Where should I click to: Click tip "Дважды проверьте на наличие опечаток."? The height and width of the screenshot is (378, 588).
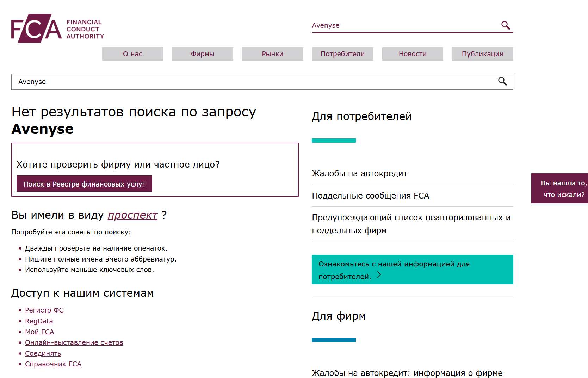tap(96, 248)
